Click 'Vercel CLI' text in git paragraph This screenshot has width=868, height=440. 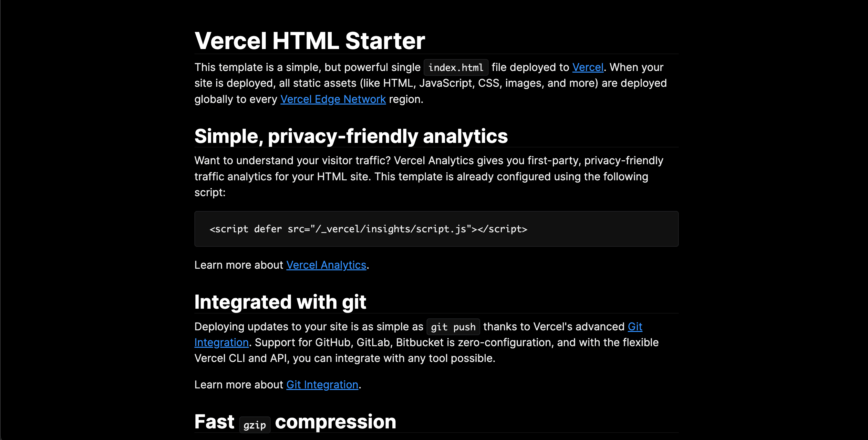(219, 358)
